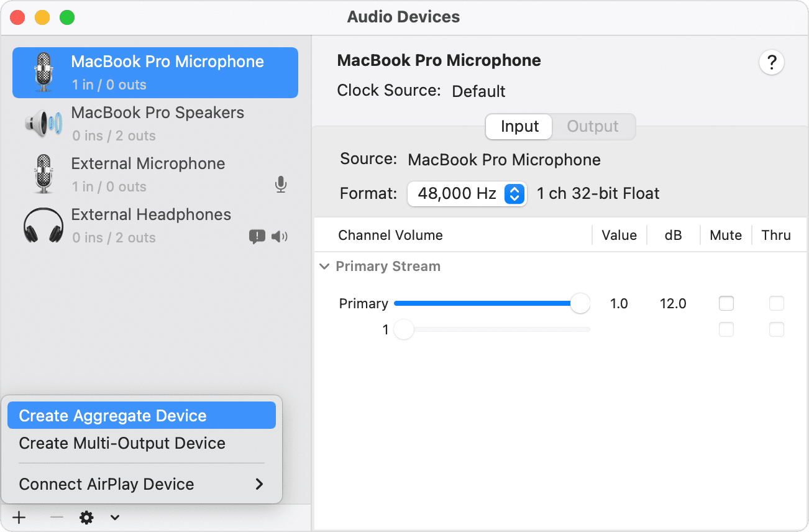Select the MacBook Pro Speakers icon
This screenshot has width=809, height=532.
[x=43, y=124]
